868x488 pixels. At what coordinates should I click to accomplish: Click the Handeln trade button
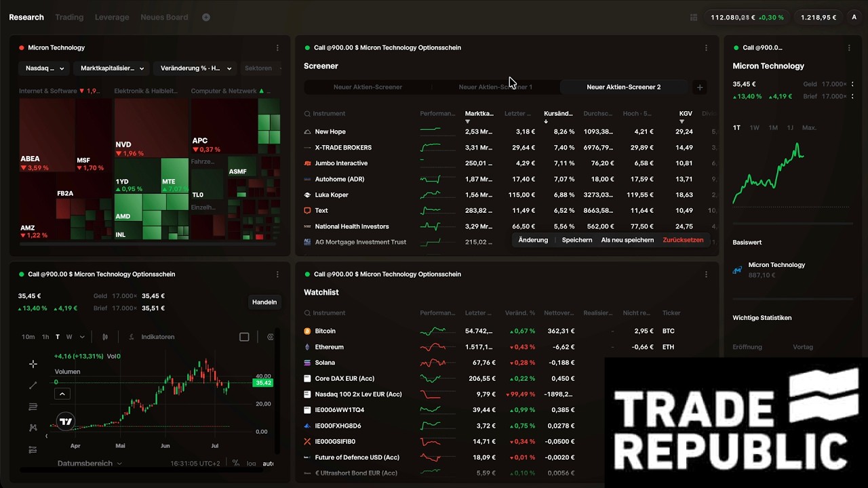[264, 302]
